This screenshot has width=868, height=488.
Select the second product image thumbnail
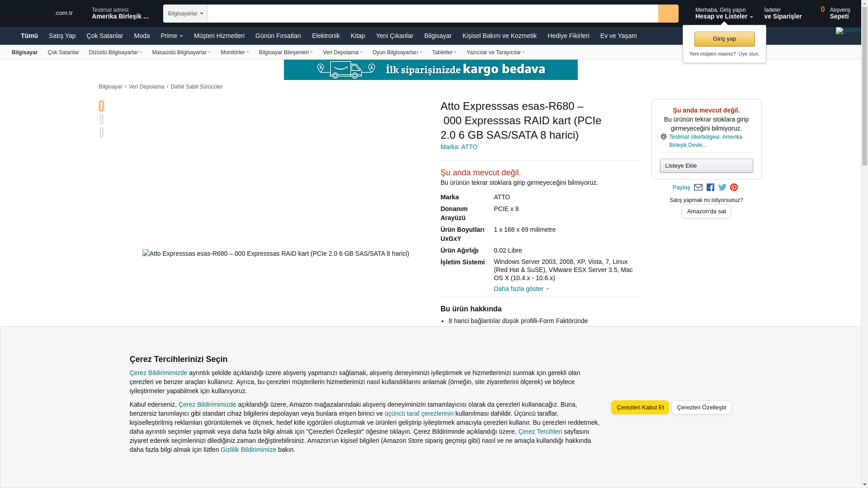tap(101, 119)
